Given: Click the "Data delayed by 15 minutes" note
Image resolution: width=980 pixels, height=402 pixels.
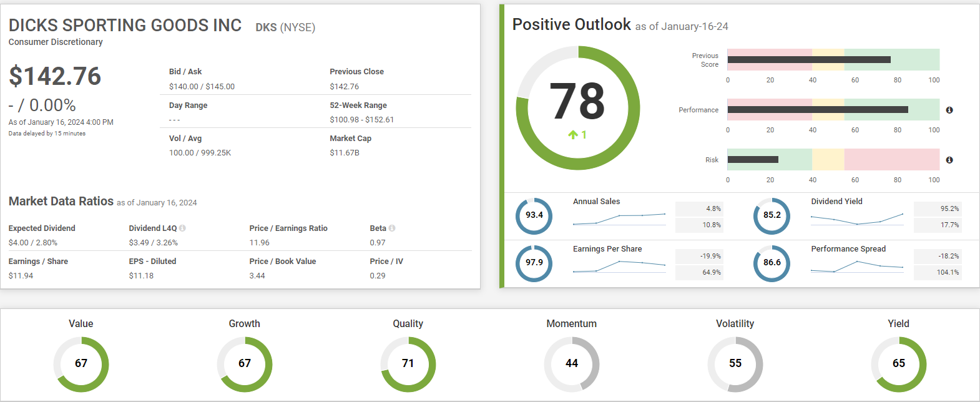Looking at the screenshot, I should click(x=47, y=134).
